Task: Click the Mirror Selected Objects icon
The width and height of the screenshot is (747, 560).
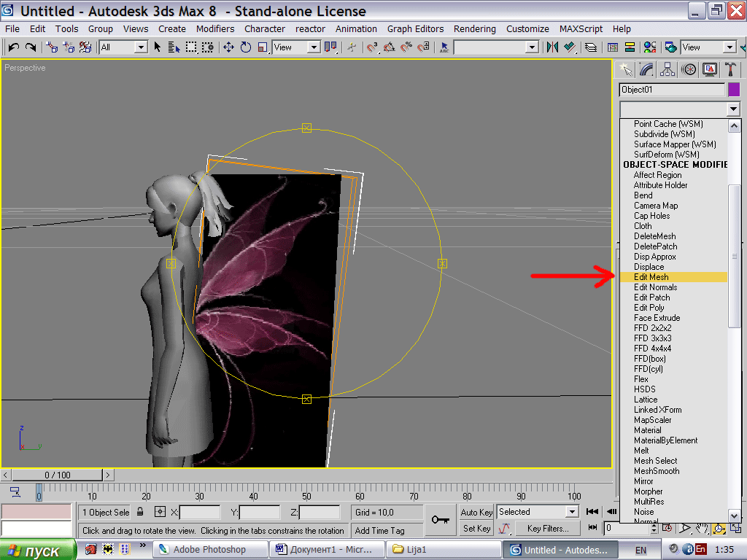Action: (553, 47)
